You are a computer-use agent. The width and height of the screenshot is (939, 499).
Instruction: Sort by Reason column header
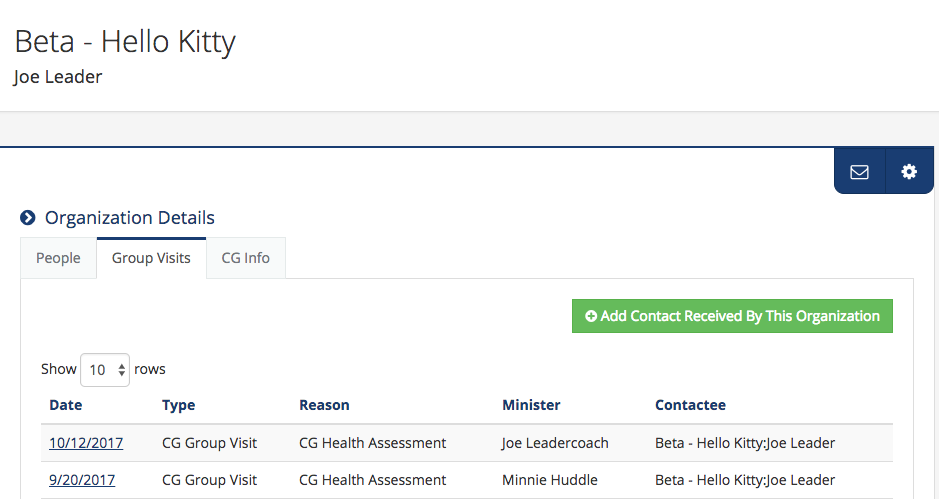coord(324,405)
